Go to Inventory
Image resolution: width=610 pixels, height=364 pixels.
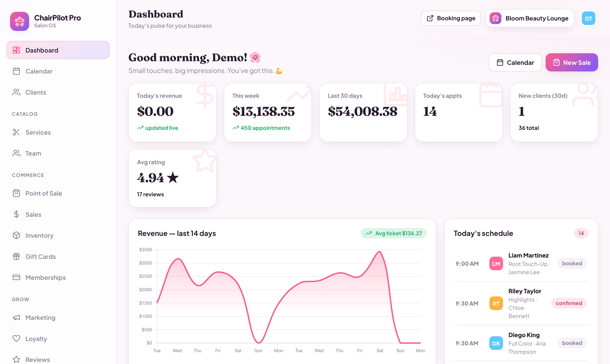(58, 235)
